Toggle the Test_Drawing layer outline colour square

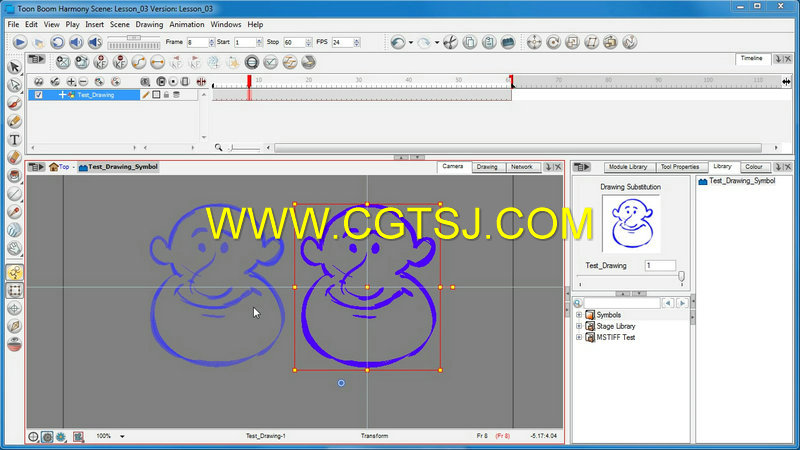coord(156,95)
